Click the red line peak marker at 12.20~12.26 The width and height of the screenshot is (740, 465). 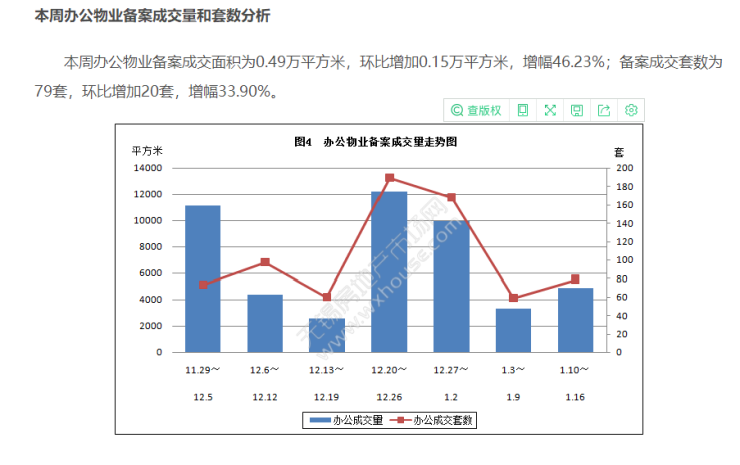tap(389, 178)
